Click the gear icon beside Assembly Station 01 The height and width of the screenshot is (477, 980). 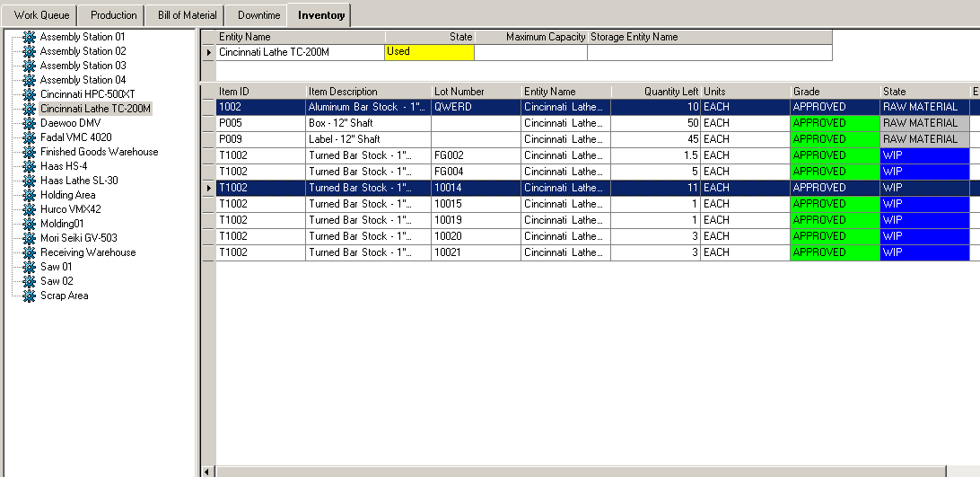[x=29, y=37]
